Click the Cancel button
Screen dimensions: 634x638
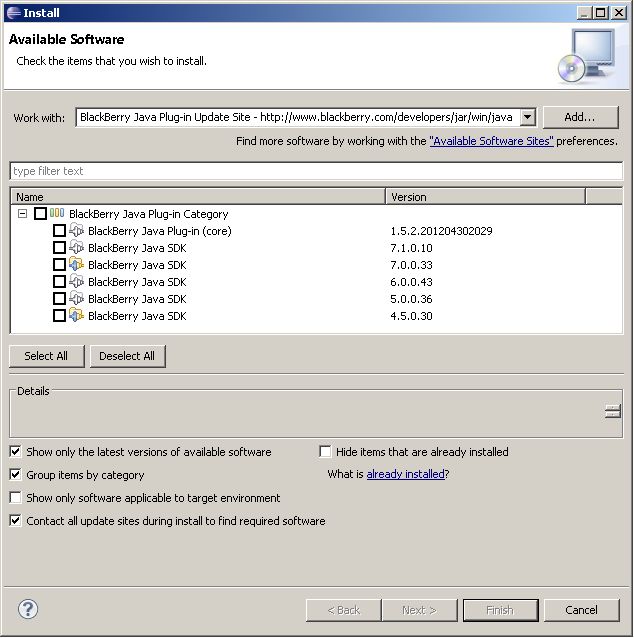(x=581, y=610)
